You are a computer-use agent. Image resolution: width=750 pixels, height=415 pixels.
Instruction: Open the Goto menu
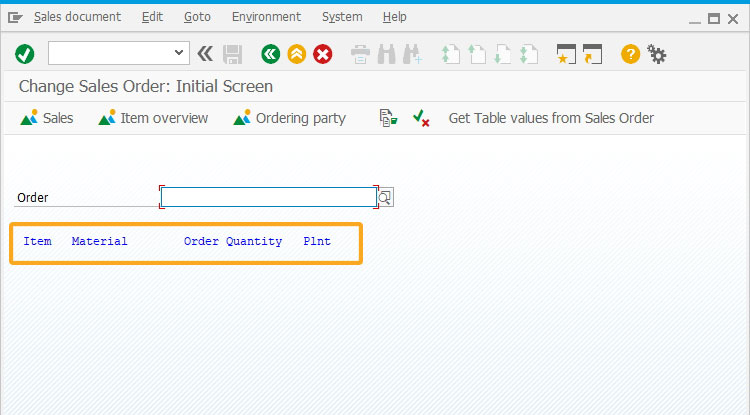click(x=198, y=17)
